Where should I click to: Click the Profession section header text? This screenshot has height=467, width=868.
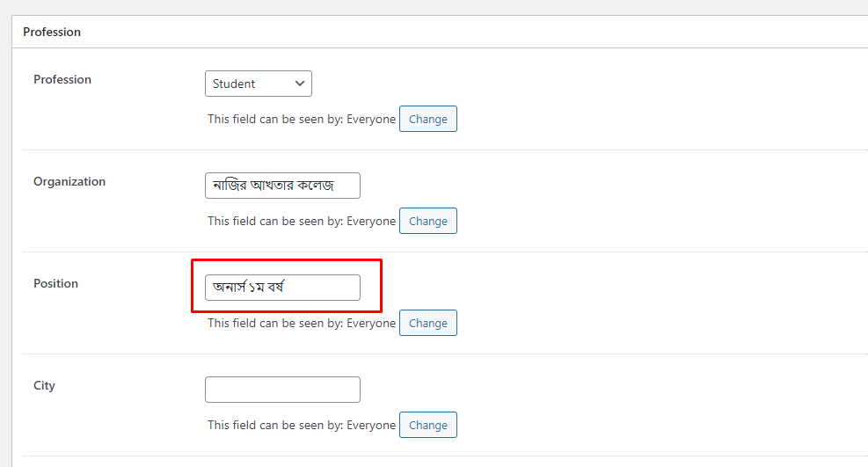click(52, 32)
